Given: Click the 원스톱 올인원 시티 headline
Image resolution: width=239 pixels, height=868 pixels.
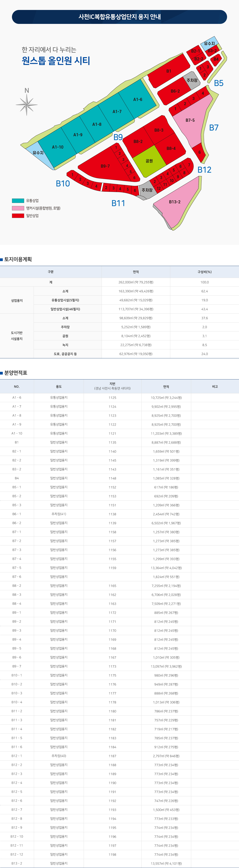Looking at the screenshot, I should [x=56, y=61].
